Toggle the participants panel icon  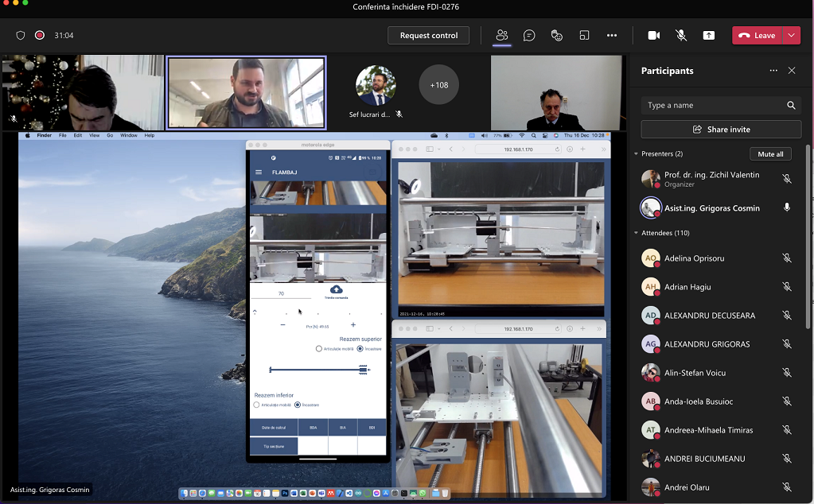(x=501, y=35)
